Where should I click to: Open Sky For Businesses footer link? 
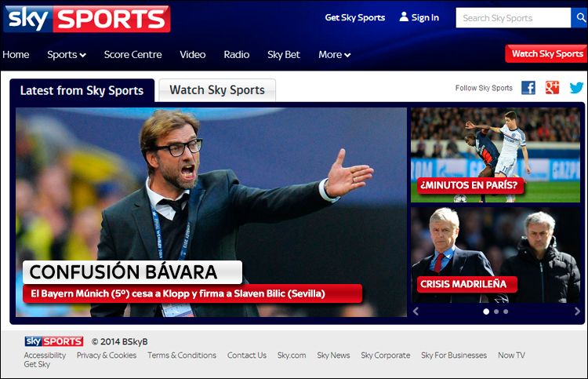pos(454,355)
